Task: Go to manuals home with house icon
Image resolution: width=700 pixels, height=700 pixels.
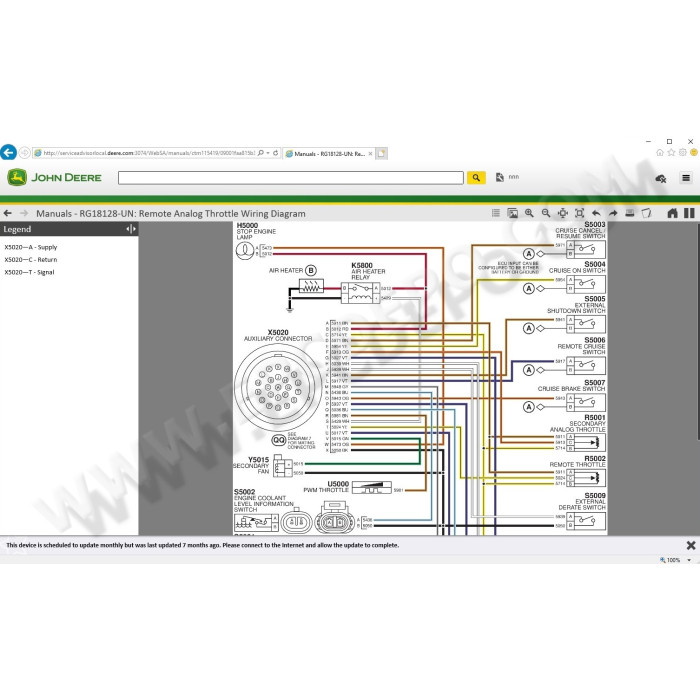Action: [x=672, y=213]
